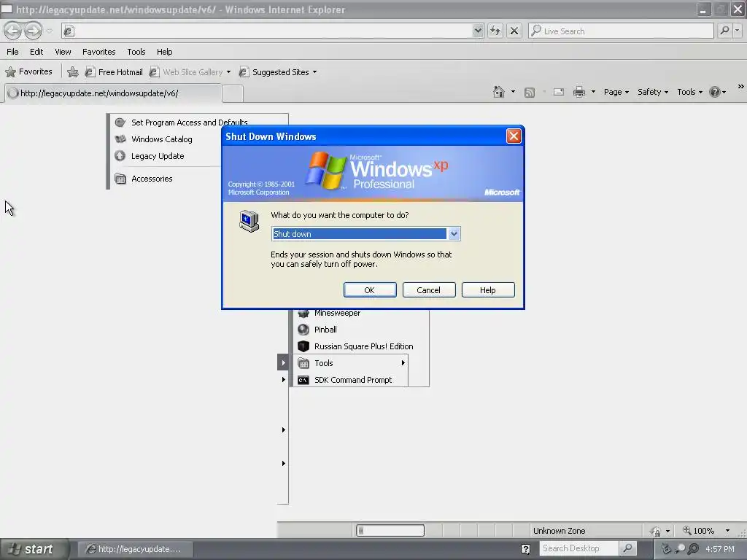Click the Russian Square Plus! Edition icon
747x560 pixels.
click(303, 346)
